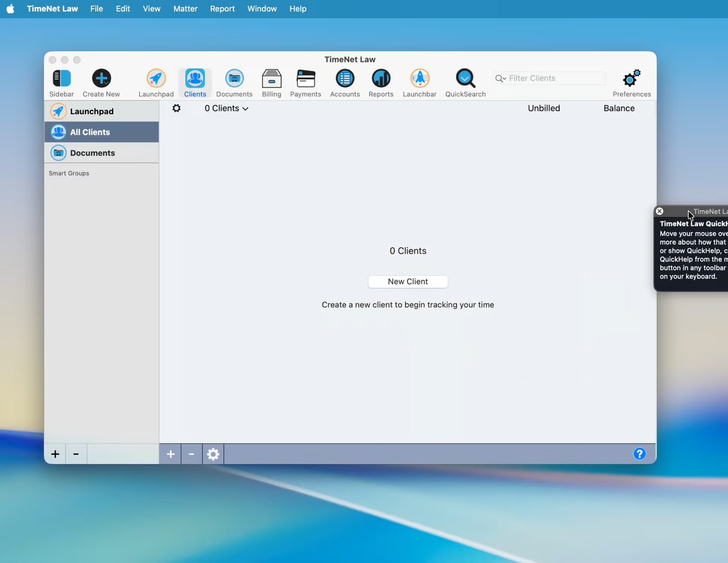This screenshot has width=728, height=563.
Task: Open Launchpad from the toolbar
Action: click(156, 79)
